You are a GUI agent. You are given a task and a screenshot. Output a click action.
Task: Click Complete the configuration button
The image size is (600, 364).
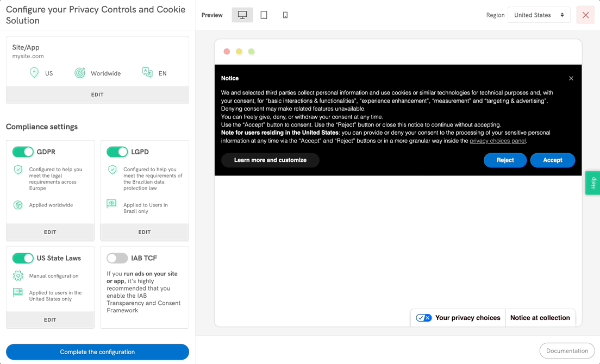pos(97,352)
